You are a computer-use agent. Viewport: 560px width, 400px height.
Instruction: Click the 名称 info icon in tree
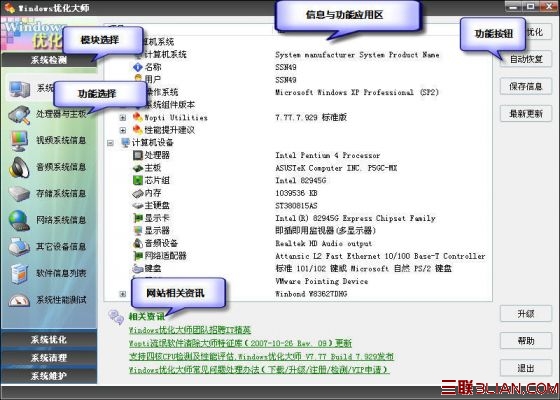pos(138,67)
